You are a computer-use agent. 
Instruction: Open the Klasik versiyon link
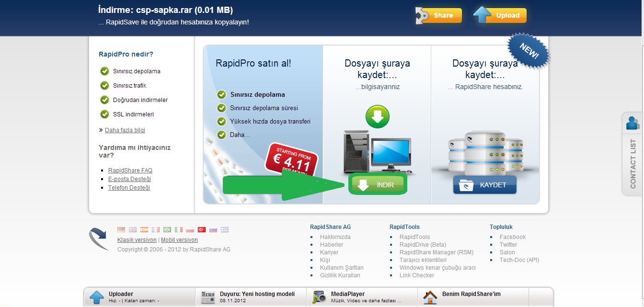click(x=137, y=240)
